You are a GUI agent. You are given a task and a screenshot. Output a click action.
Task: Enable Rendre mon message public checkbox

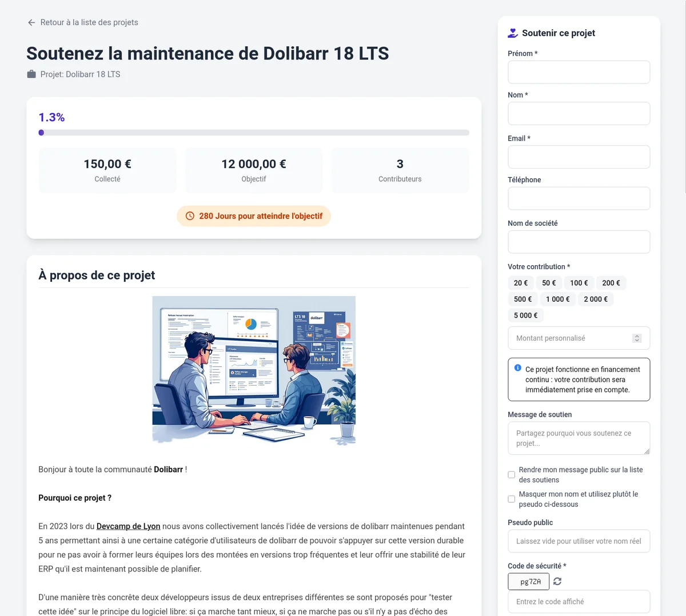pos(512,475)
